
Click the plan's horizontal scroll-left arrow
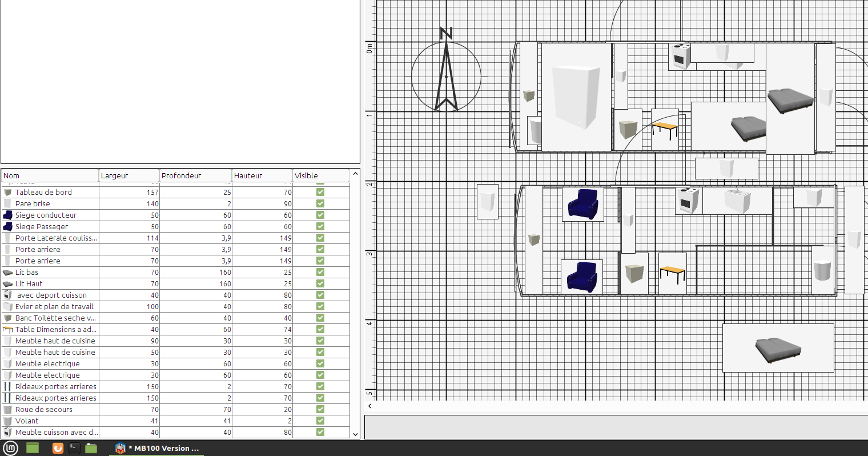pyautogui.click(x=370, y=406)
